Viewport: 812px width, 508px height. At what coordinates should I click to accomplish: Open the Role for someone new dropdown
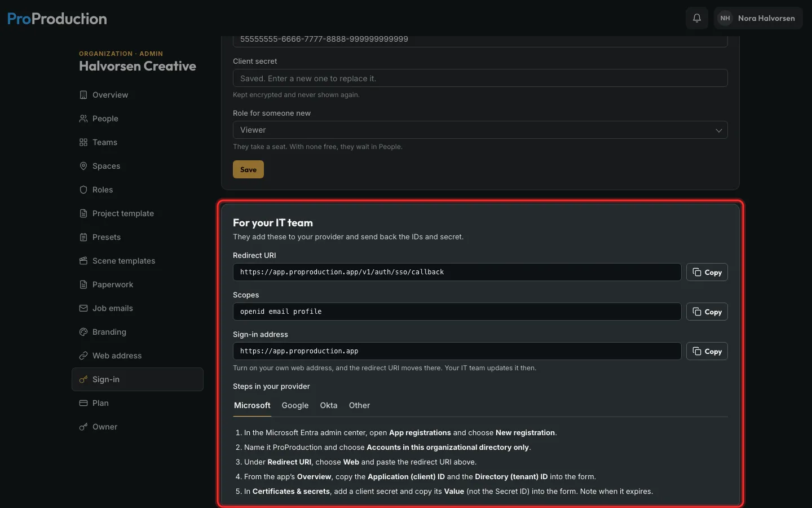tap(480, 130)
